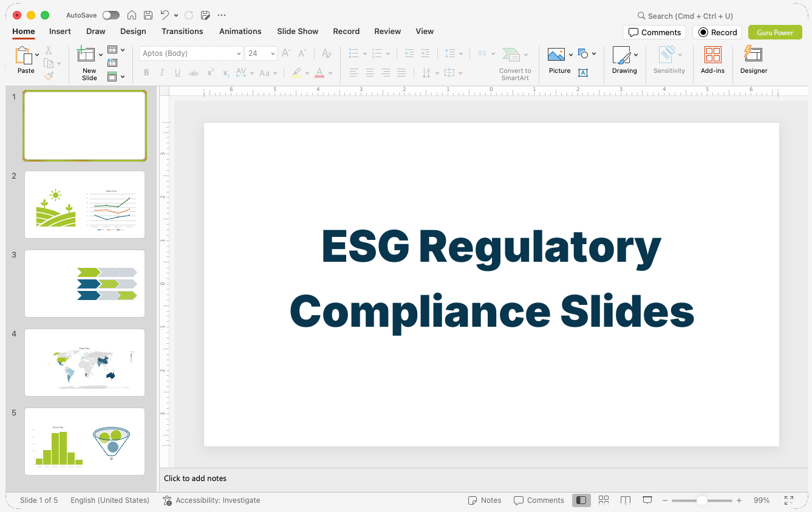Viewport: 812px width, 512px height.
Task: Click the Fit slide to window icon
Action: pos(789,500)
